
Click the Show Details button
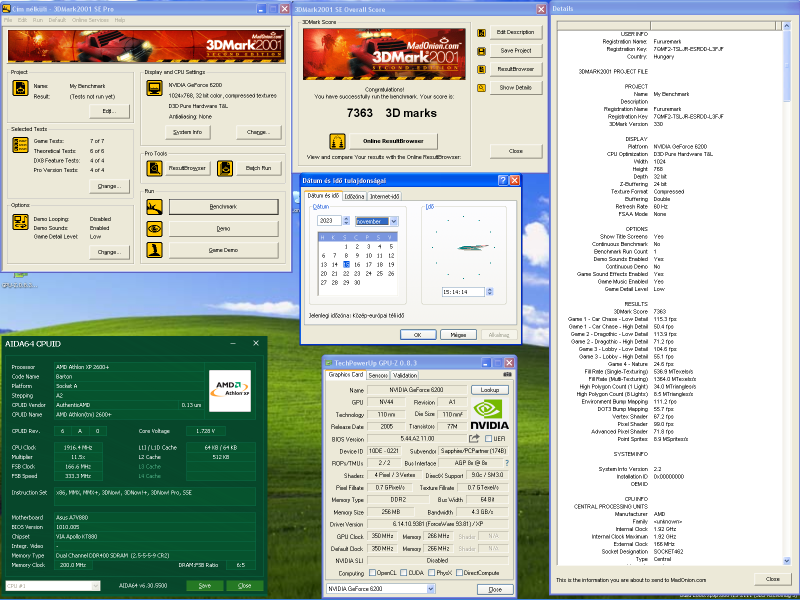[x=515, y=87]
